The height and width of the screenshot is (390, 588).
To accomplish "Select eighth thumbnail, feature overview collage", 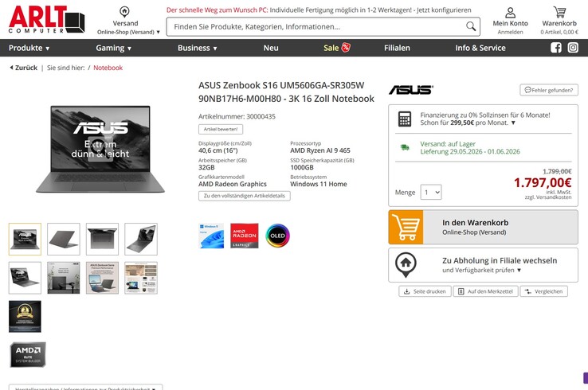I will coord(141,278).
